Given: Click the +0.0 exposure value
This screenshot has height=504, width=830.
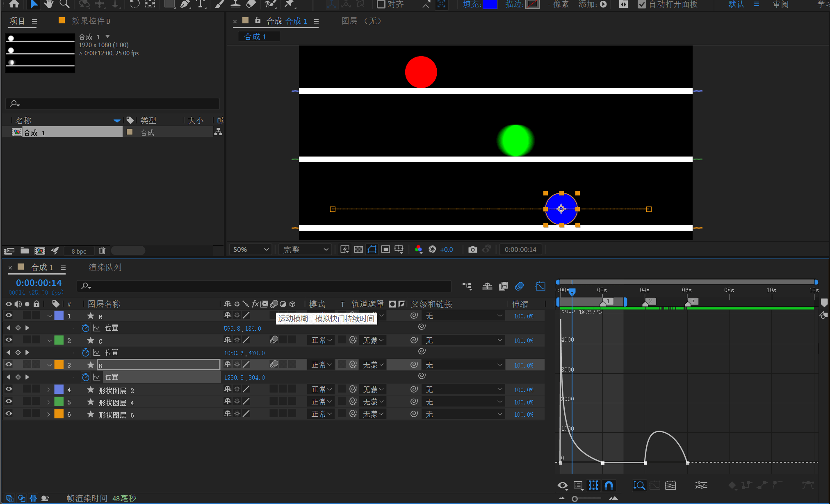Looking at the screenshot, I should point(446,249).
